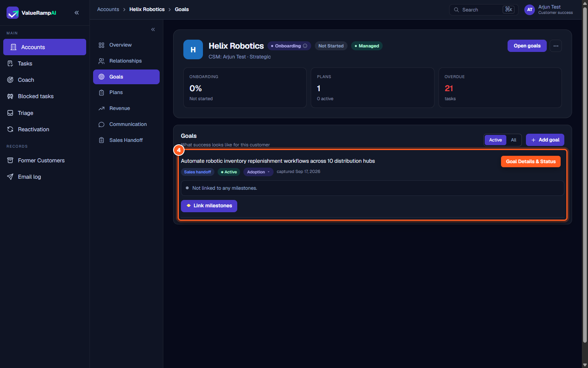Click the Active goal status badge
The width and height of the screenshot is (588, 368).
(229, 172)
